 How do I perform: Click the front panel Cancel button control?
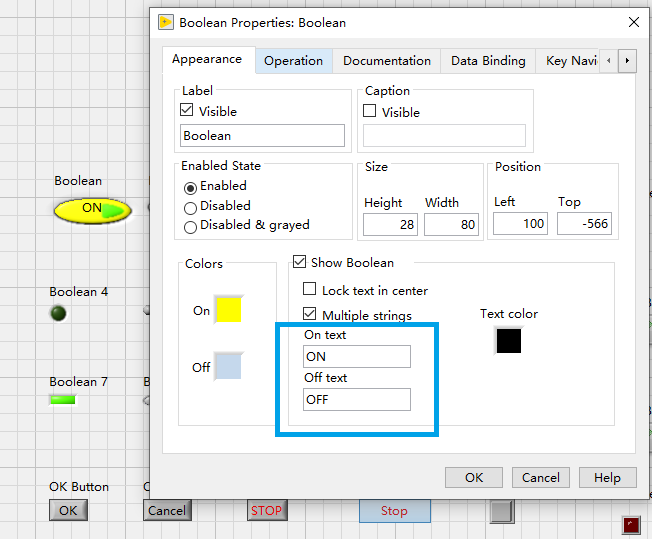[x=167, y=510]
